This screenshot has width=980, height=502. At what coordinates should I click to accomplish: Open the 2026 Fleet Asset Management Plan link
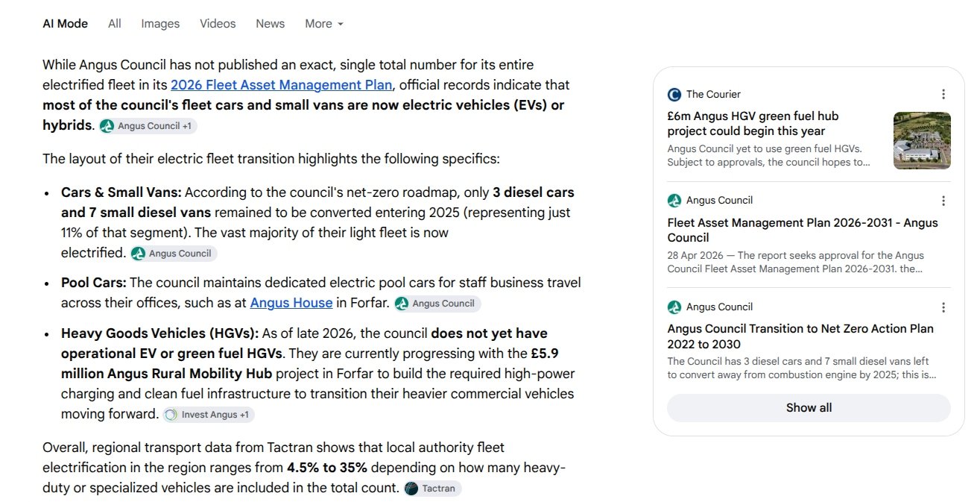pyautogui.click(x=282, y=85)
